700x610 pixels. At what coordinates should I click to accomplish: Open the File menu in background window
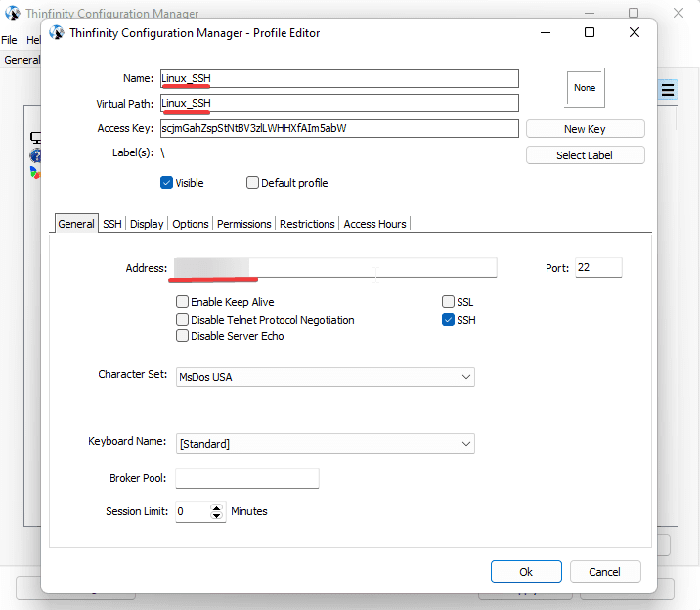click(x=9, y=40)
